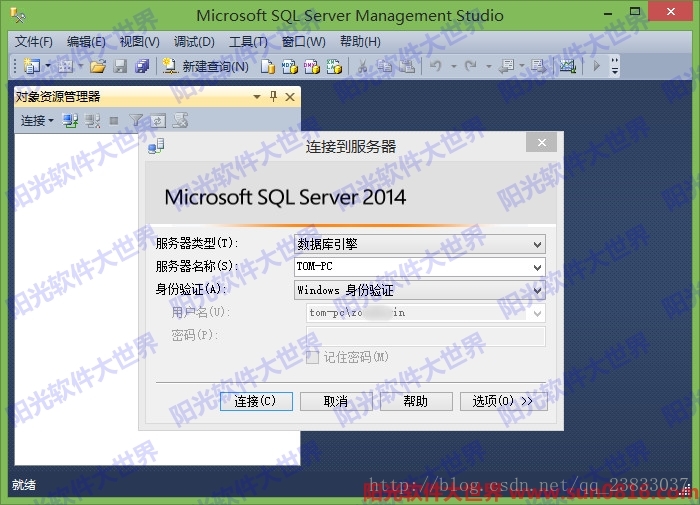Screen dimensions: 700x505
Task: Click the Open File folder icon
Action: click(x=98, y=67)
